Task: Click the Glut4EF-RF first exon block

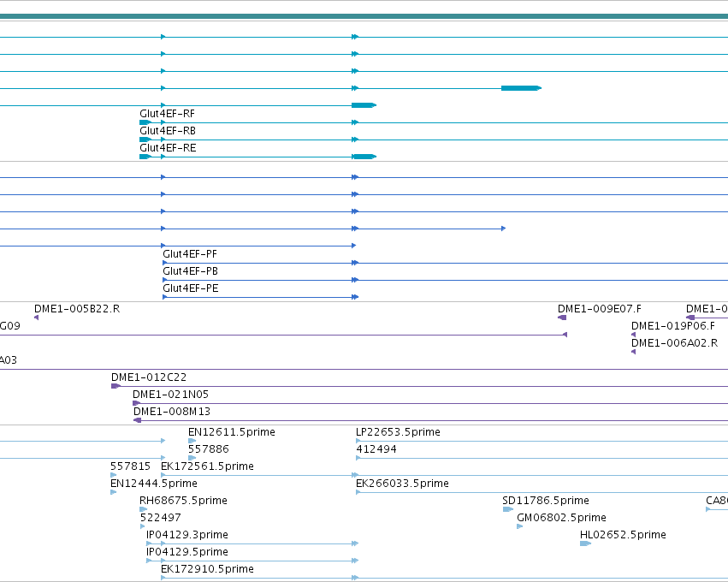Action: tap(145, 122)
